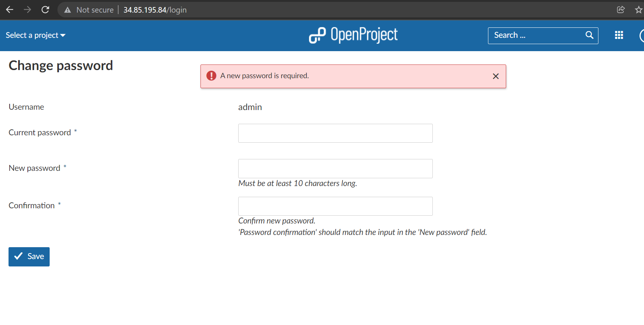Image resolution: width=644 pixels, height=325 pixels.
Task: Click the Change password heading
Action: pos(61,66)
